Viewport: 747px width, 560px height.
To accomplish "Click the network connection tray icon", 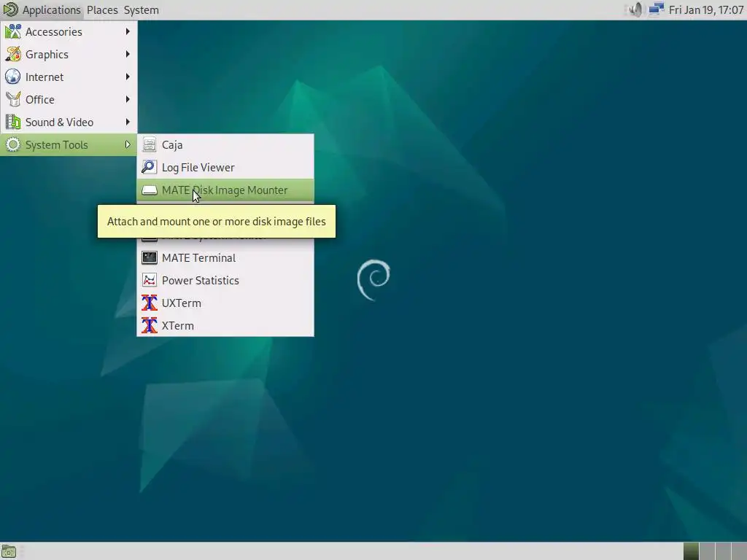I will 657,9.
